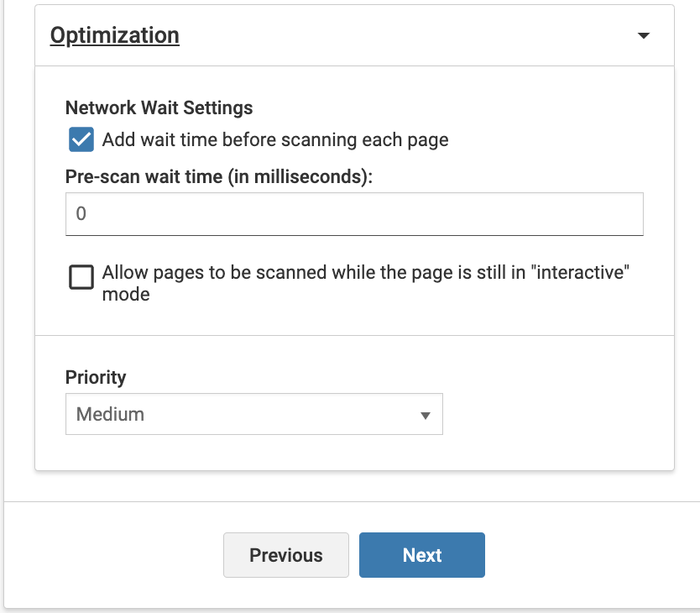This screenshot has width=700, height=613.
Task: Enable the interactive mode scanning checkbox
Action: [81, 278]
